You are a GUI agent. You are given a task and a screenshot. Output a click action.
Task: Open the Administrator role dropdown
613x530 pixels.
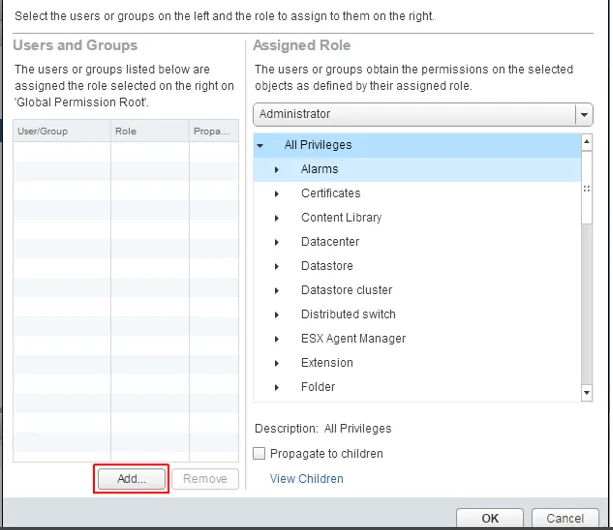[x=584, y=115]
